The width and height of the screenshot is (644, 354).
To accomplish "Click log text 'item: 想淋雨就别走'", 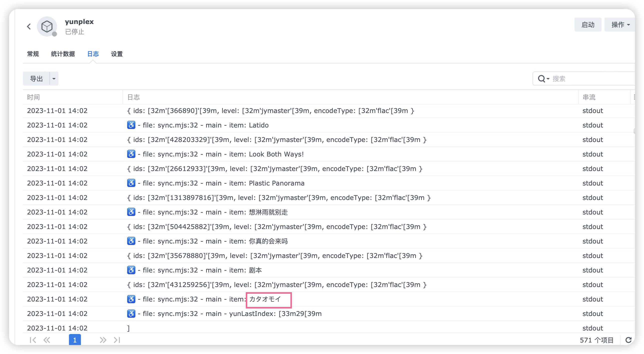I will 258,212.
